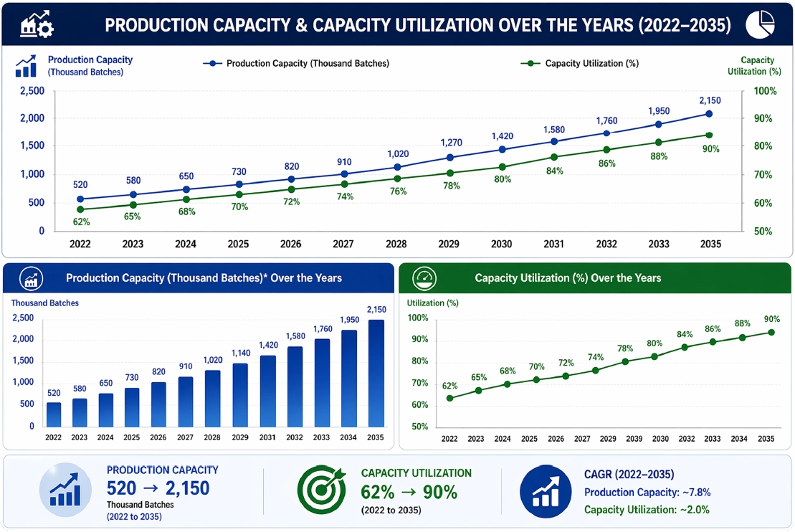Click the gauge icon in the green panel header
Viewport: 795px width, 532px height.
point(424,278)
